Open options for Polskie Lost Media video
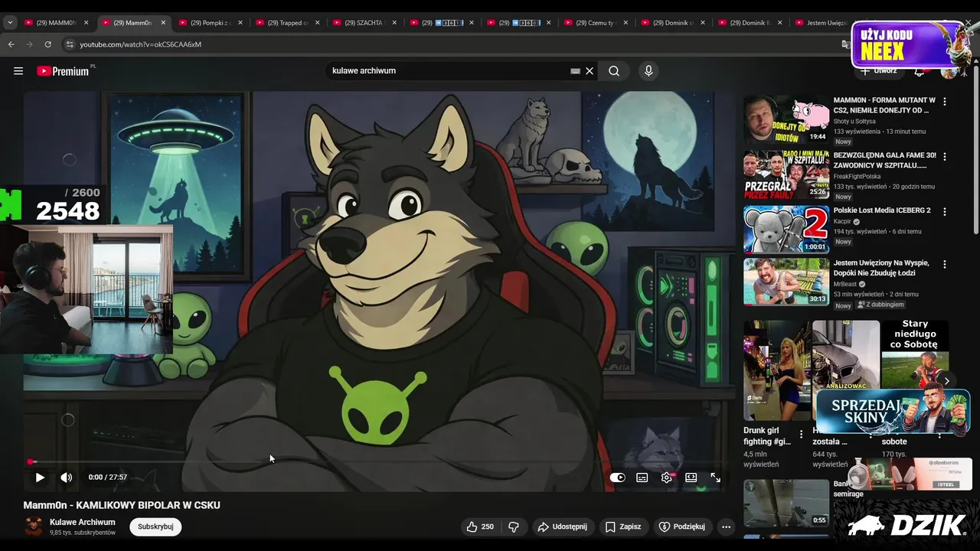This screenshot has height=551, width=980. pyautogui.click(x=945, y=211)
